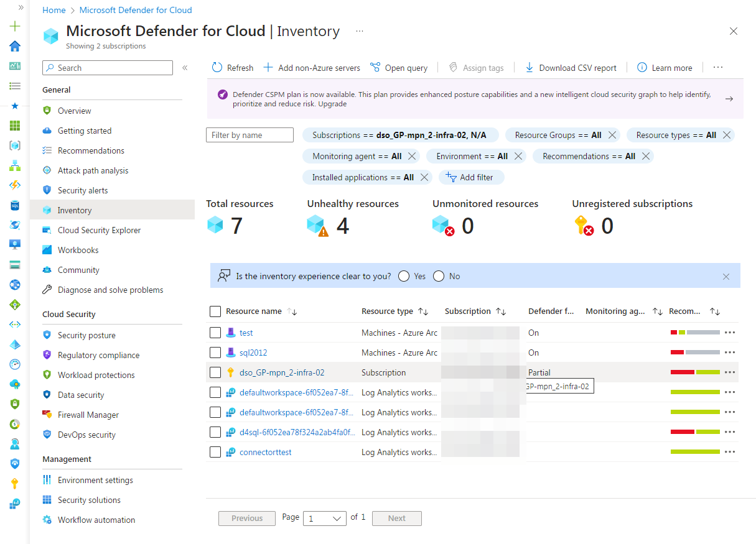Open the sql2012 resource link

pyautogui.click(x=253, y=353)
